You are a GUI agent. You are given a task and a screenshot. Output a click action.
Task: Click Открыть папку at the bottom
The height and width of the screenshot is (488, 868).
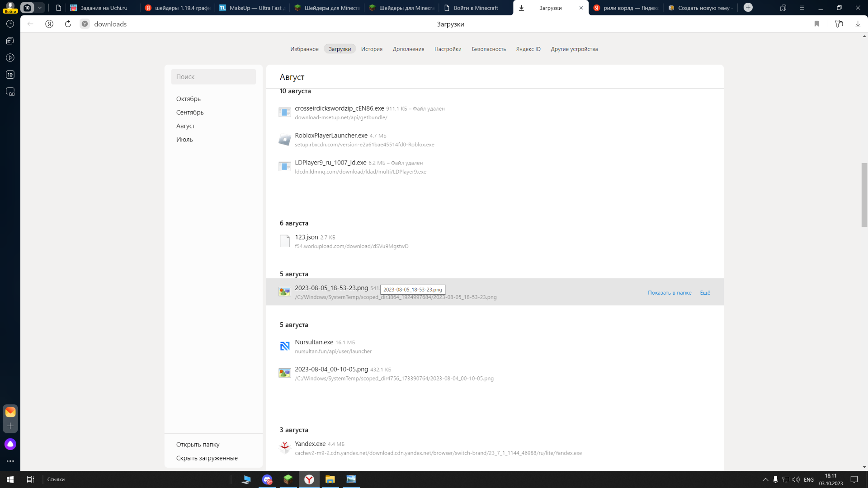click(x=198, y=445)
